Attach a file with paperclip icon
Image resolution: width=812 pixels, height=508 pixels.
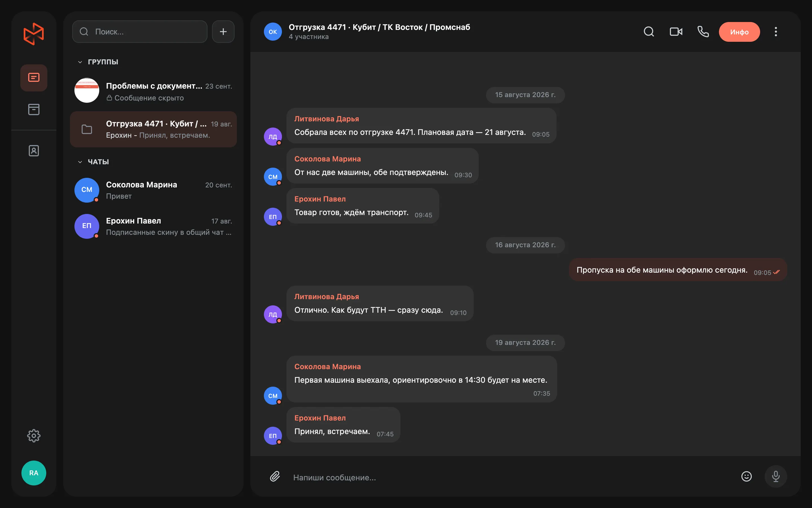[275, 476]
